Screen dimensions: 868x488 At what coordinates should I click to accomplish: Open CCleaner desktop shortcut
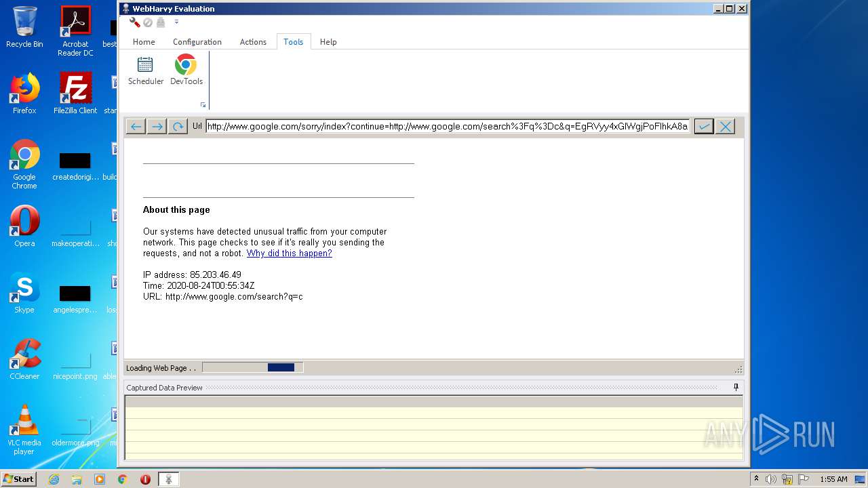(24, 359)
